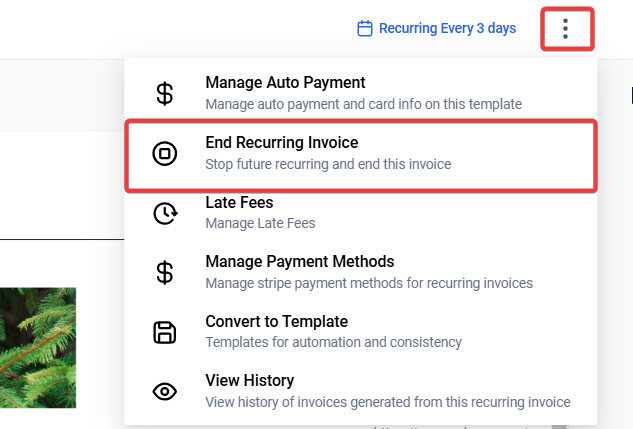
Task: Click the save icon for Convert to Template
Action: (x=165, y=332)
